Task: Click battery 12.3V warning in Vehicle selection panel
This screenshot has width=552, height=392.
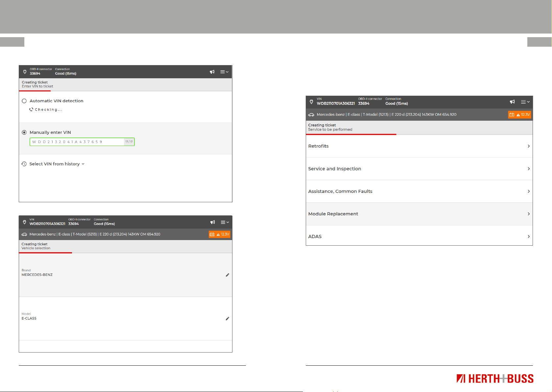Action: 219,234
